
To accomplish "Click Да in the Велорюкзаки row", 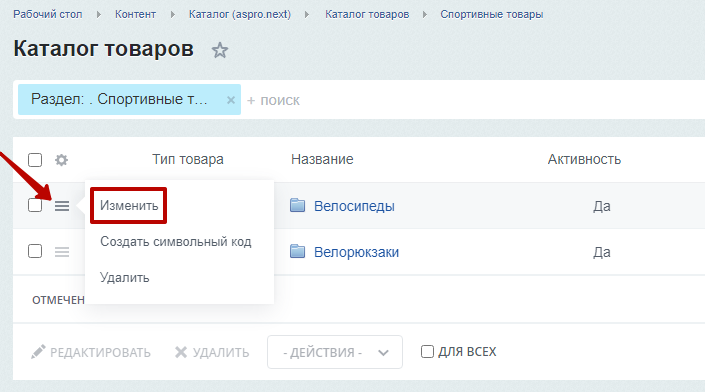I will 602,252.
